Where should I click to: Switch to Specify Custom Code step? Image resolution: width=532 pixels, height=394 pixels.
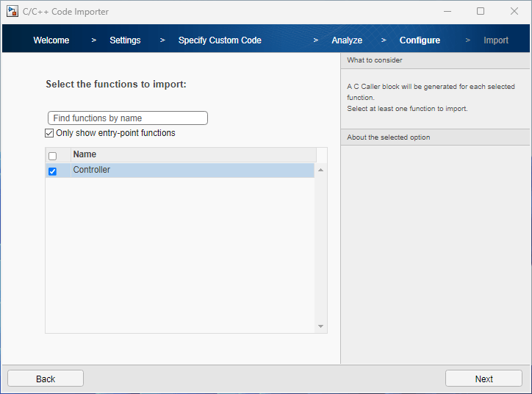[x=220, y=40]
